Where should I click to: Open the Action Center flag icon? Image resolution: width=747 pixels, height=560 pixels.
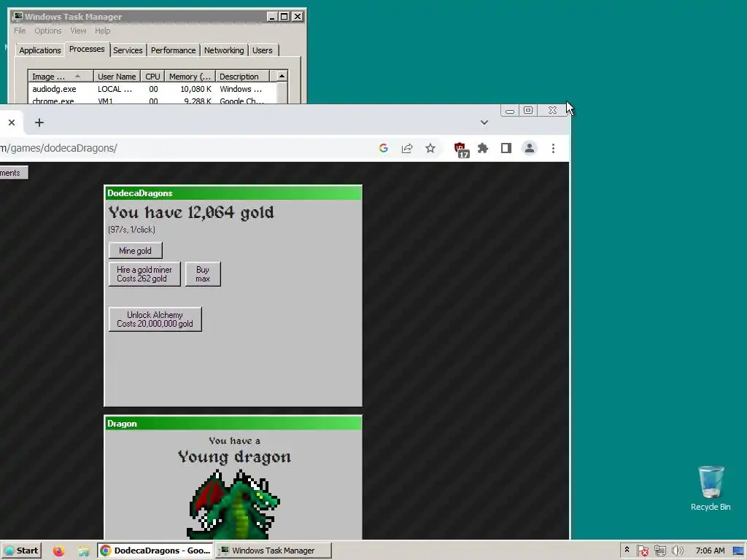(x=642, y=551)
